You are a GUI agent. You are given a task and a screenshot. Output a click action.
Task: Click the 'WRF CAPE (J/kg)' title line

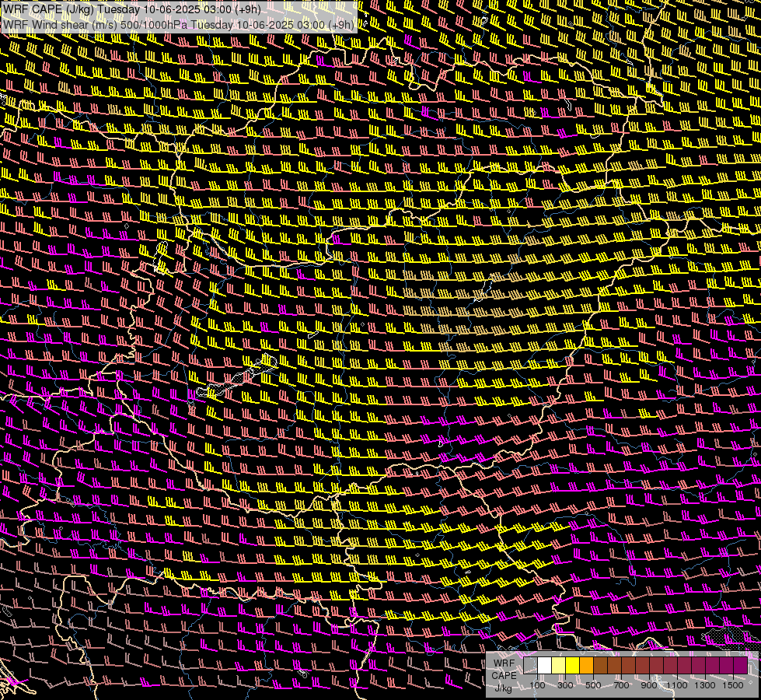click(132, 9)
